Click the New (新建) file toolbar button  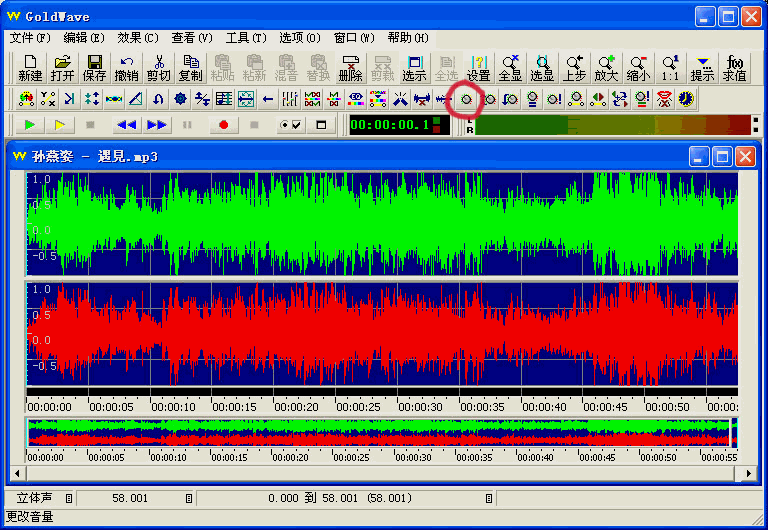click(x=30, y=68)
